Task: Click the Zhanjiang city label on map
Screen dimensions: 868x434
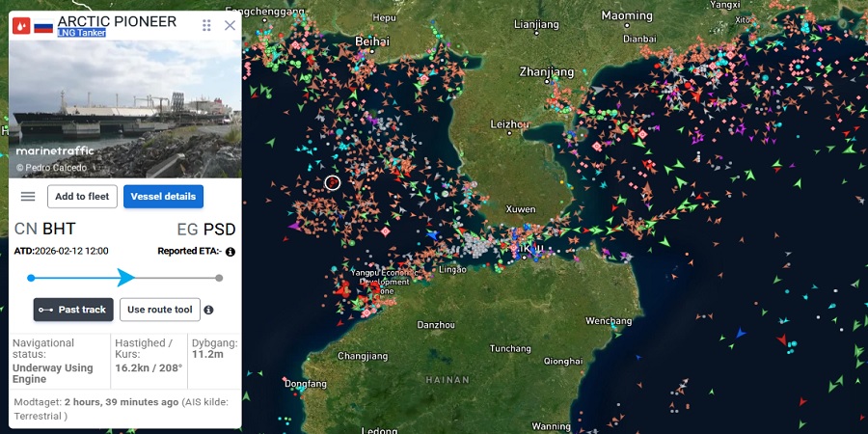Action: coord(546,71)
